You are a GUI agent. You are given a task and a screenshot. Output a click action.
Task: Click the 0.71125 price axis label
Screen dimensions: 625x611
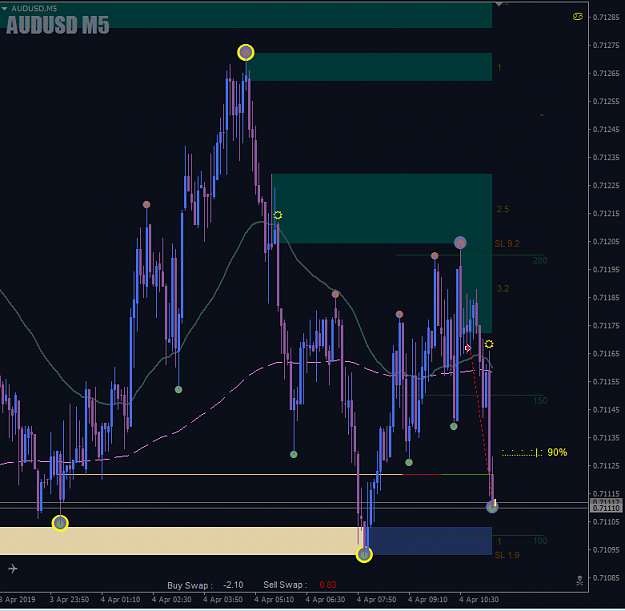pos(606,466)
